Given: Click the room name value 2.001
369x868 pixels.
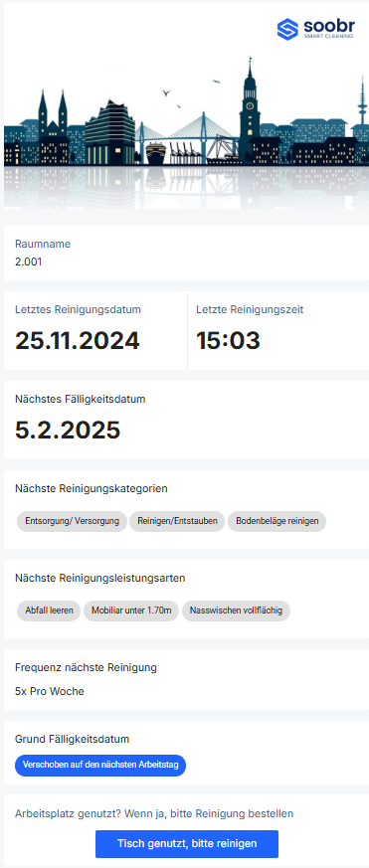Looking at the screenshot, I should pos(28,261).
